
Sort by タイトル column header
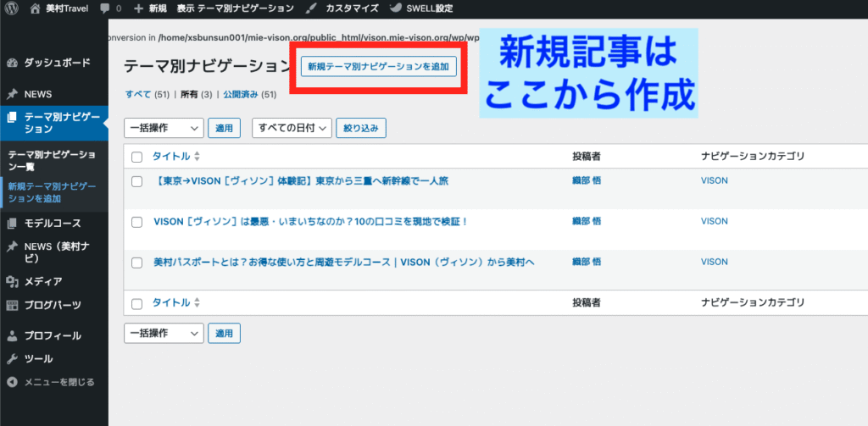point(170,157)
